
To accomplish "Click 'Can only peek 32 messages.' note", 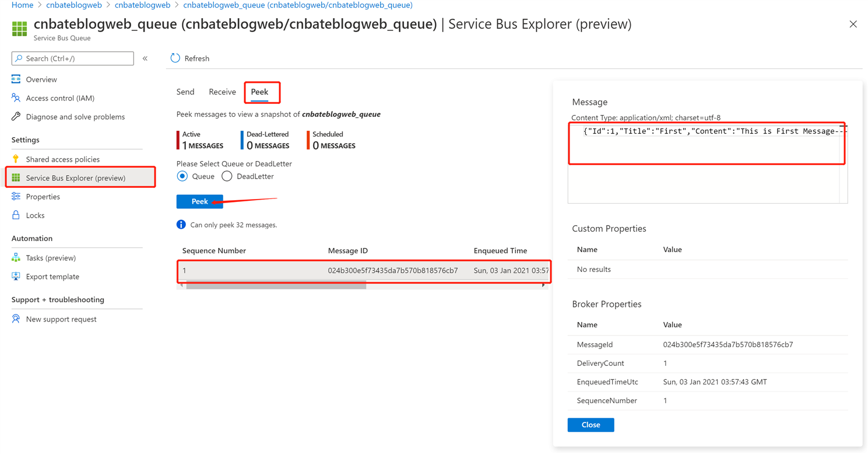I will pyautogui.click(x=233, y=225).
